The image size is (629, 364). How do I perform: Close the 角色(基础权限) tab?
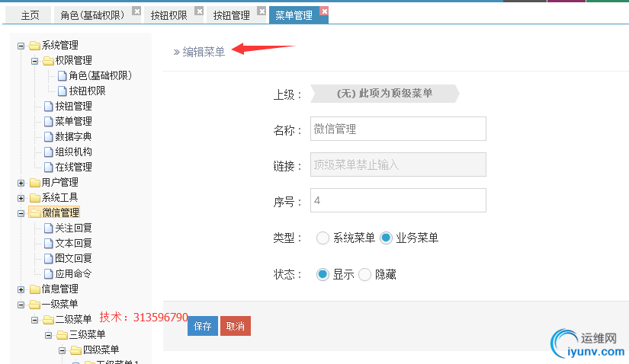click(136, 11)
